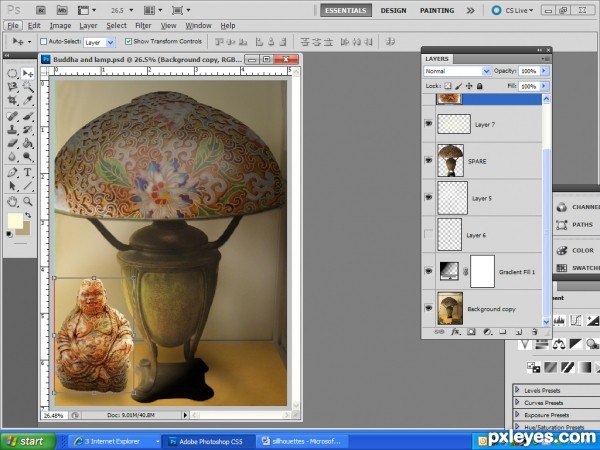
Task: Select the Hand tool
Action: tap(12, 202)
